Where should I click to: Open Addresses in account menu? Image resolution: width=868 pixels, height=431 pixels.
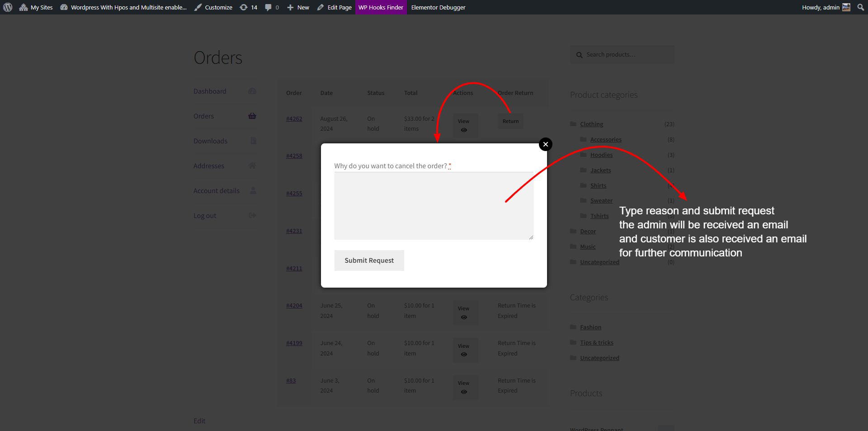tap(208, 166)
